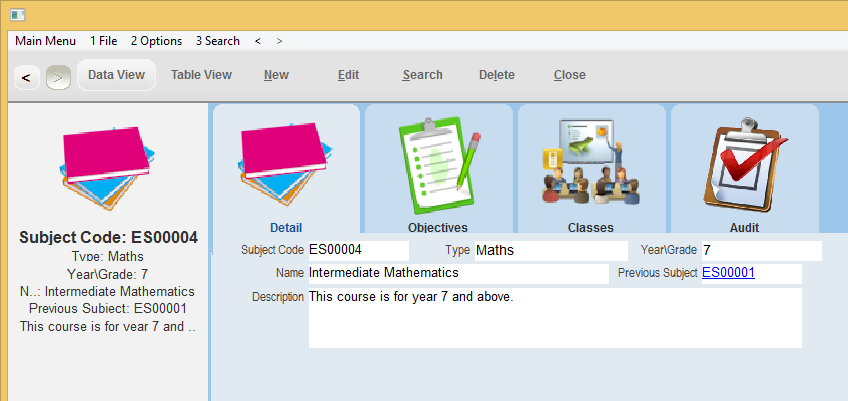The image size is (848, 401).
Task: Select the Detail tab label
Action: click(286, 228)
